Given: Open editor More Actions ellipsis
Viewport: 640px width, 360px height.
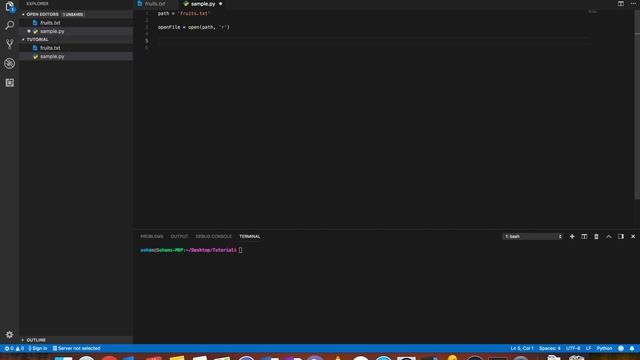Looking at the screenshot, I should (633, 4).
